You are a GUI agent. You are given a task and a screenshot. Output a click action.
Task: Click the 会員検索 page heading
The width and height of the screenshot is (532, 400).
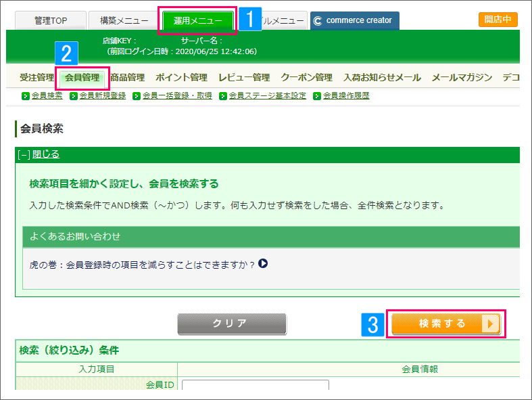42,129
